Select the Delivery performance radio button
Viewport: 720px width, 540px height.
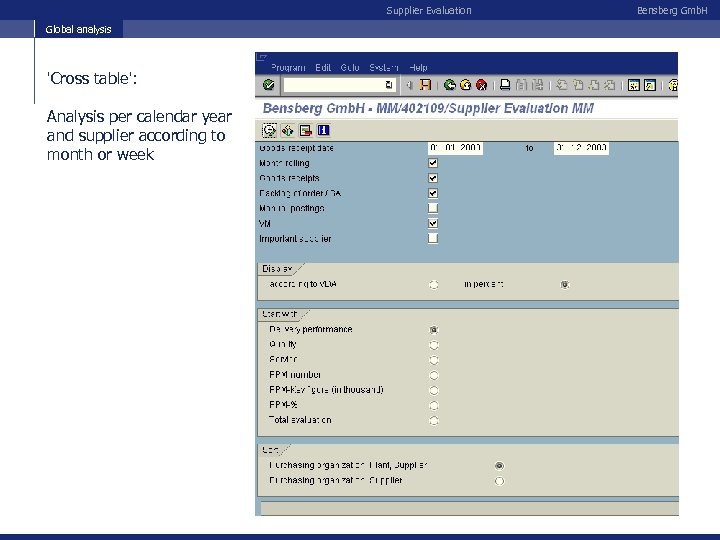(433, 330)
